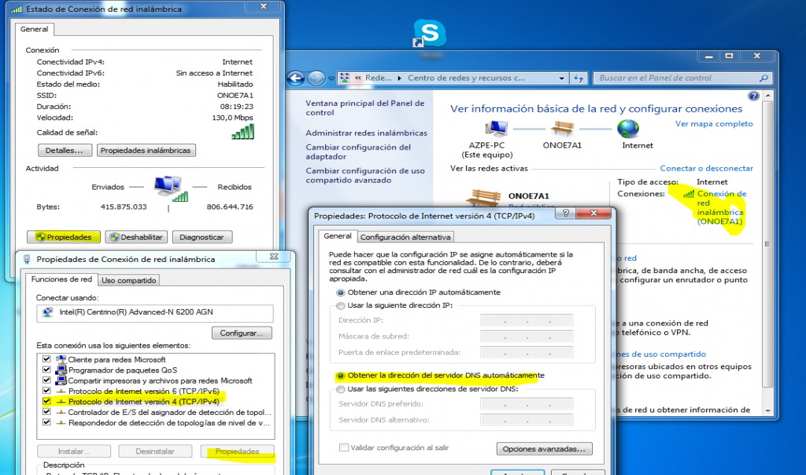Uncheck Protocolo de Internet versión 6 checkbox
Screen dimensions: 806x475
click(47, 391)
